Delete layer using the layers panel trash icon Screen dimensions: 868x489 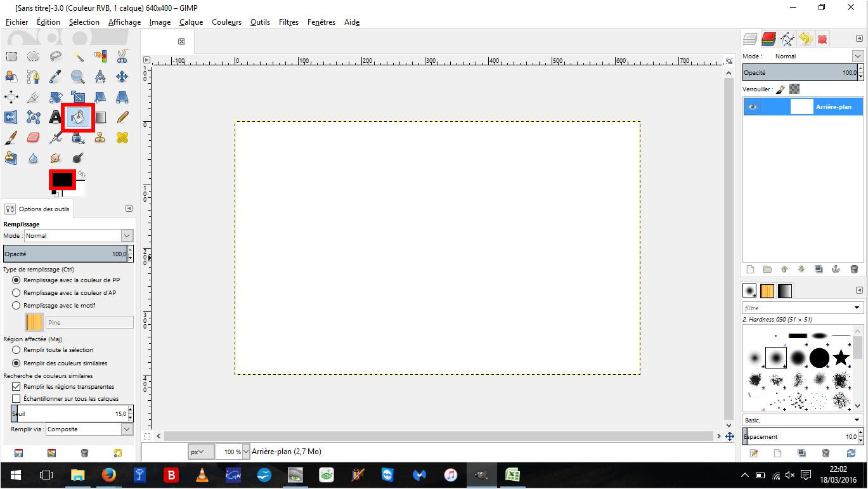pyautogui.click(x=853, y=269)
